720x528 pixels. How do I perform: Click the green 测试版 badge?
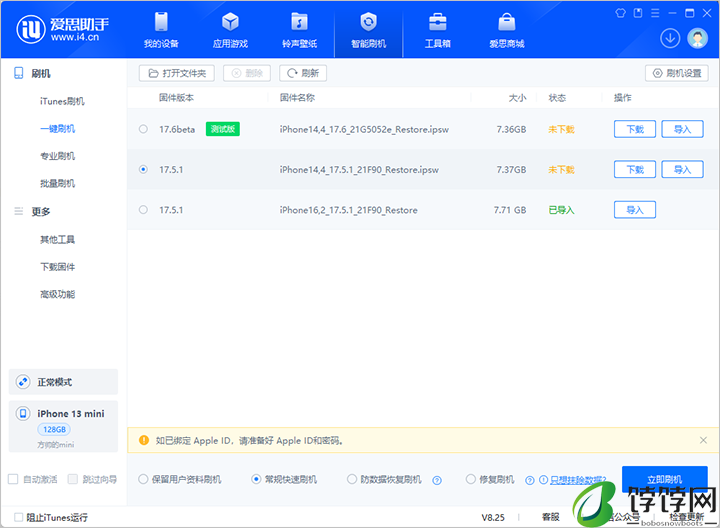[223, 129]
